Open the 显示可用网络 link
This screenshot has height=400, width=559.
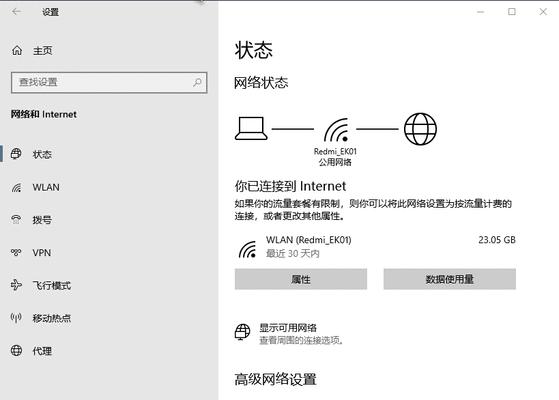point(288,328)
